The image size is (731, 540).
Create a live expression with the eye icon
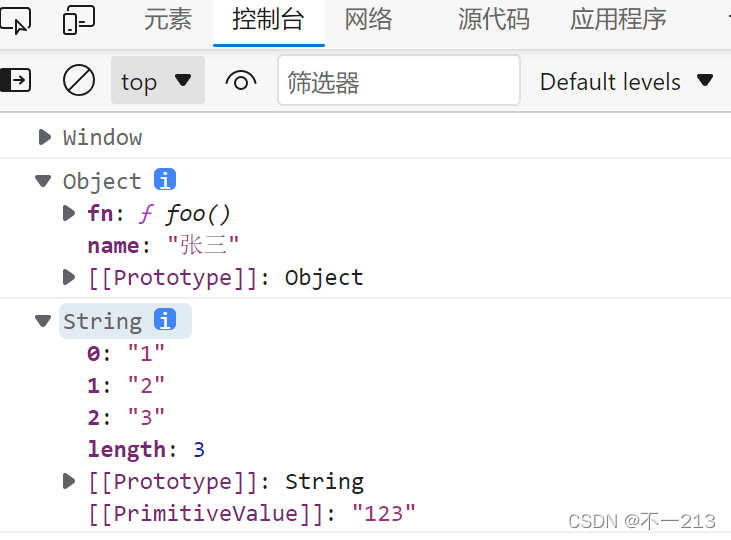coord(241,80)
